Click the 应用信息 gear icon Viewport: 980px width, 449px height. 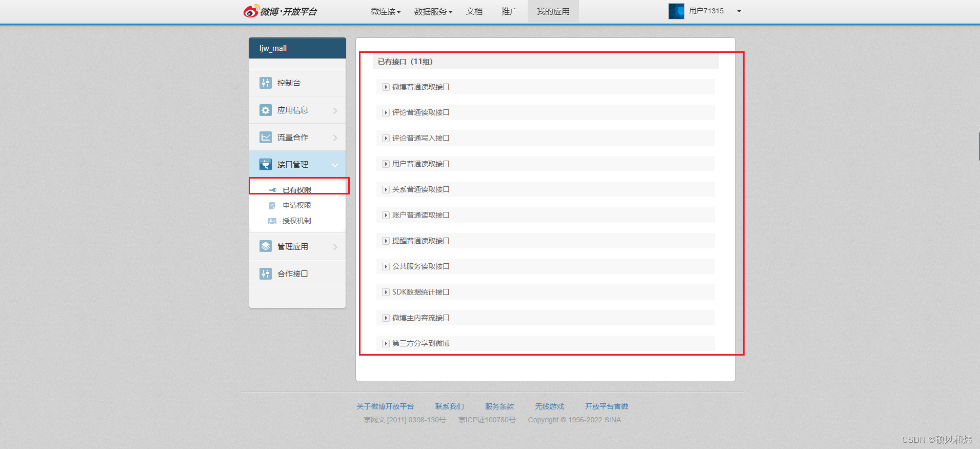pos(266,110)
